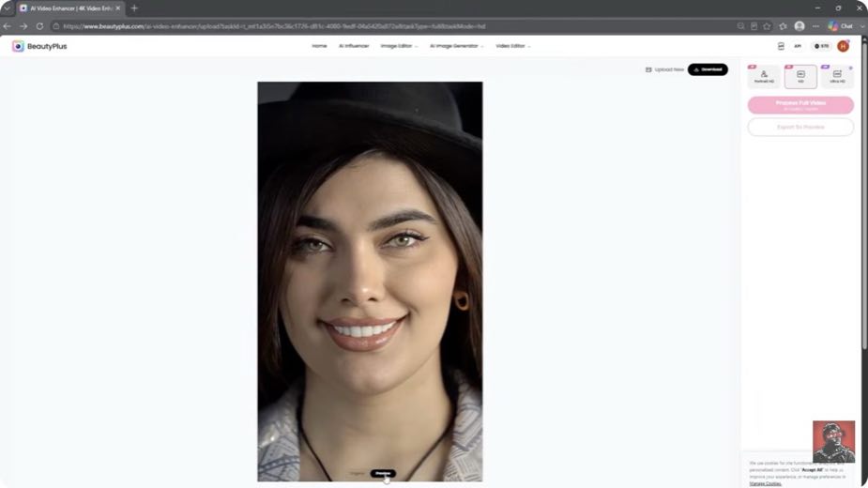Expand the Image Editor dropdown menu
The image size is (868, 488).
click(x=399, y=46)
